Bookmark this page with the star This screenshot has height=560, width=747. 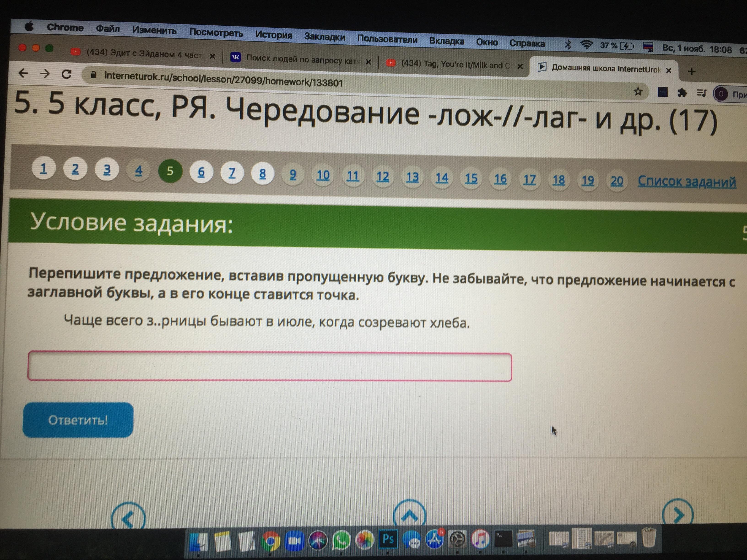638,91
